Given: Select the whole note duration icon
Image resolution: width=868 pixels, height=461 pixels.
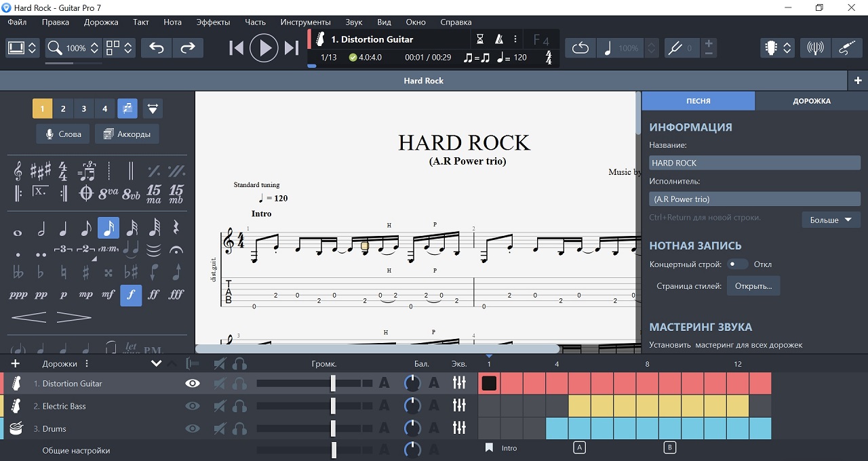Looking at the screenshot, I should pos(18,232).
